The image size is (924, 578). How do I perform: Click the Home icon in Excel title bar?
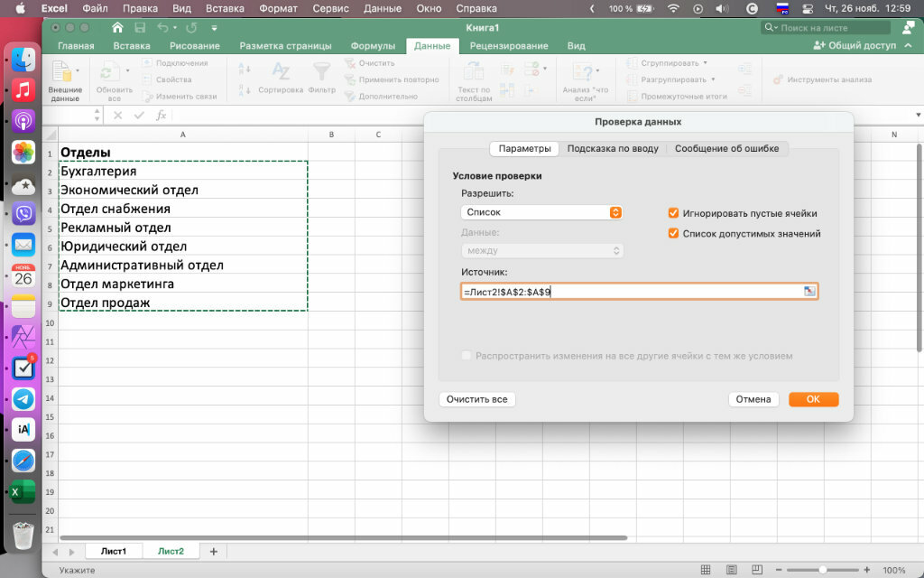click(118, 28)
